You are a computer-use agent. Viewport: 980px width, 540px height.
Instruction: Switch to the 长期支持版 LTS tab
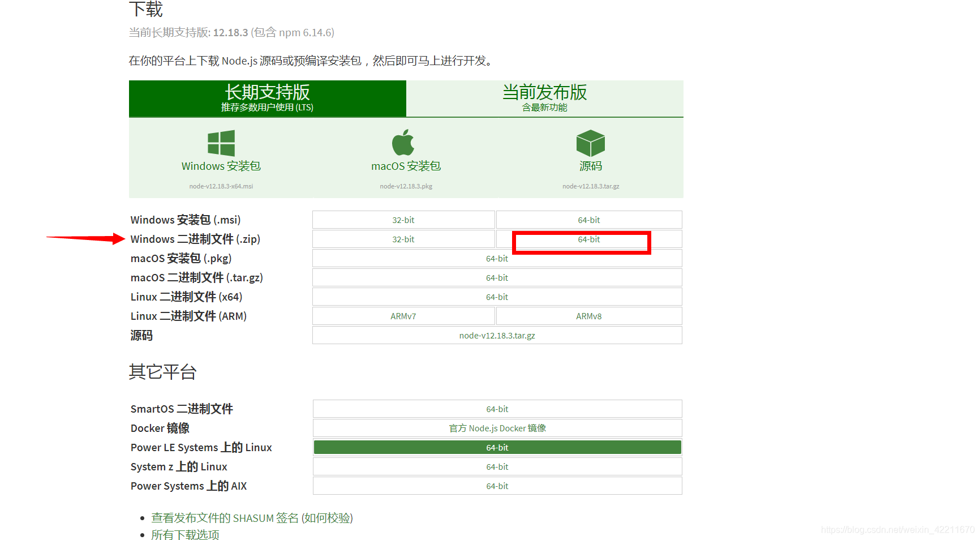tap(268, 98)
